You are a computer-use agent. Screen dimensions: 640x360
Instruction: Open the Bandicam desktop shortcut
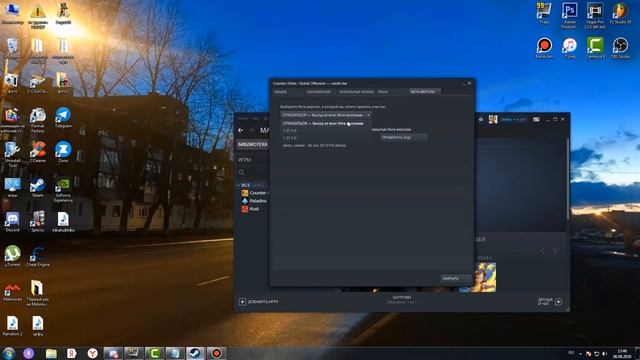coord(544,48)
